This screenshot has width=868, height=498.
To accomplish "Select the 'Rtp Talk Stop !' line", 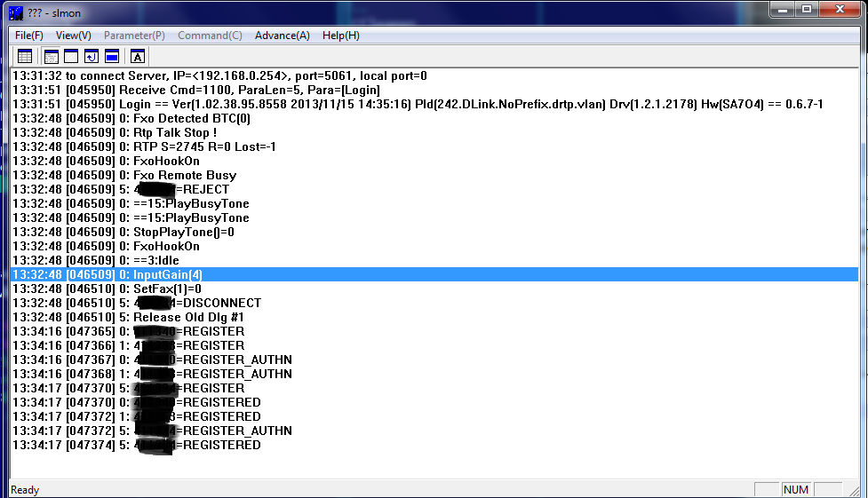I will click(x=434, y=132).
